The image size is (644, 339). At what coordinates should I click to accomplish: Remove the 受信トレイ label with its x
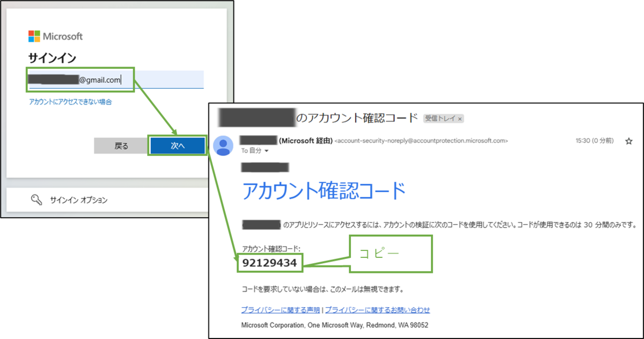(460, 118)
